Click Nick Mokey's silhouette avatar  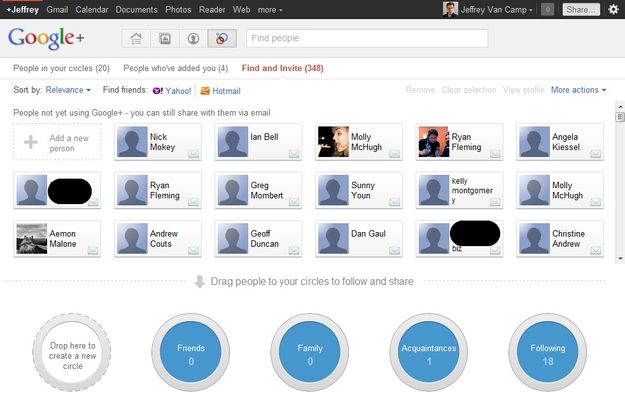click(x=132, y=142)
